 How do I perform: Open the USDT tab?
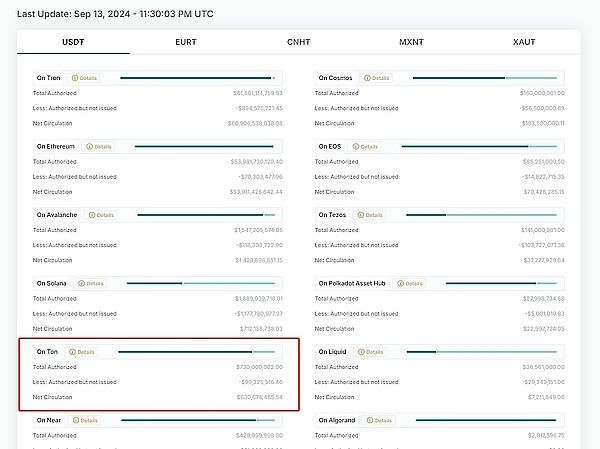click(x=73, y=43)
